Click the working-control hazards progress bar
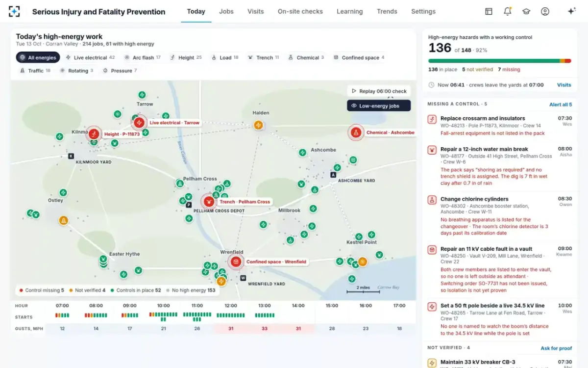 pos(500,61)
